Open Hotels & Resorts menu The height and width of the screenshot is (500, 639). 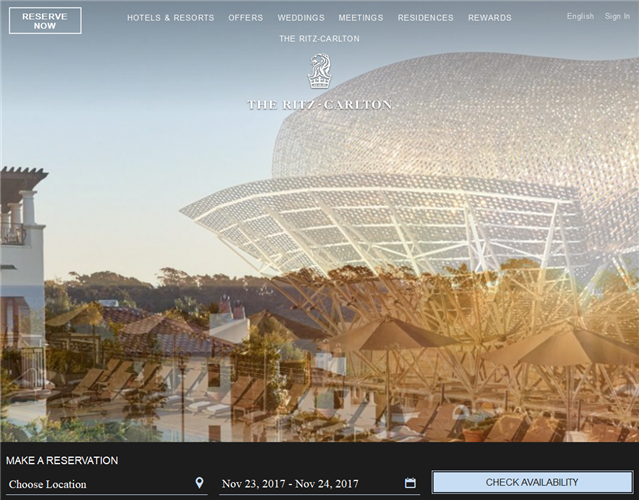click(x=170, y=18)
